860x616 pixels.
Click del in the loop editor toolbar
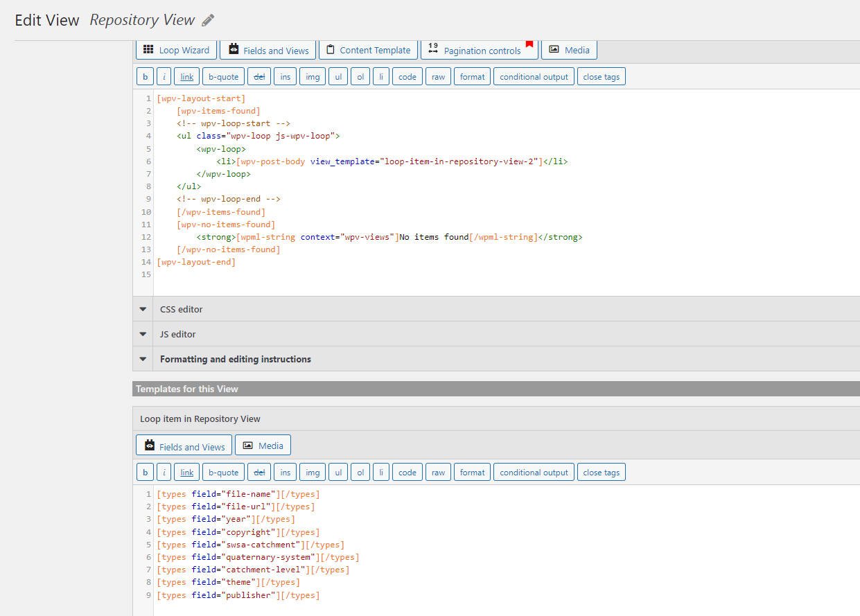(x=259, y=77)
